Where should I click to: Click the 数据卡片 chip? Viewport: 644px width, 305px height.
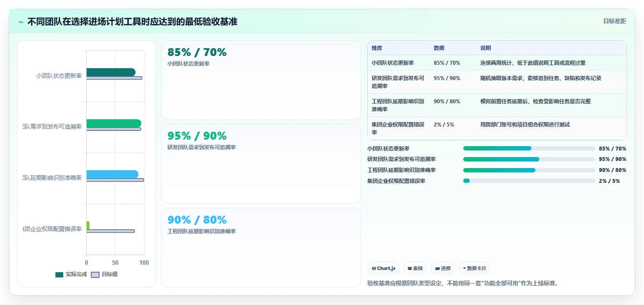(475, 268)
